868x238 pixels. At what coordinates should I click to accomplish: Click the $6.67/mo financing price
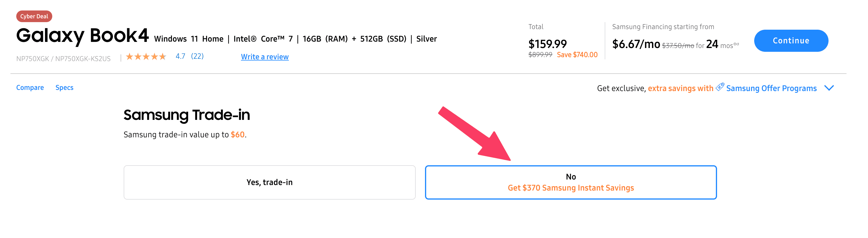pos(636,44)
